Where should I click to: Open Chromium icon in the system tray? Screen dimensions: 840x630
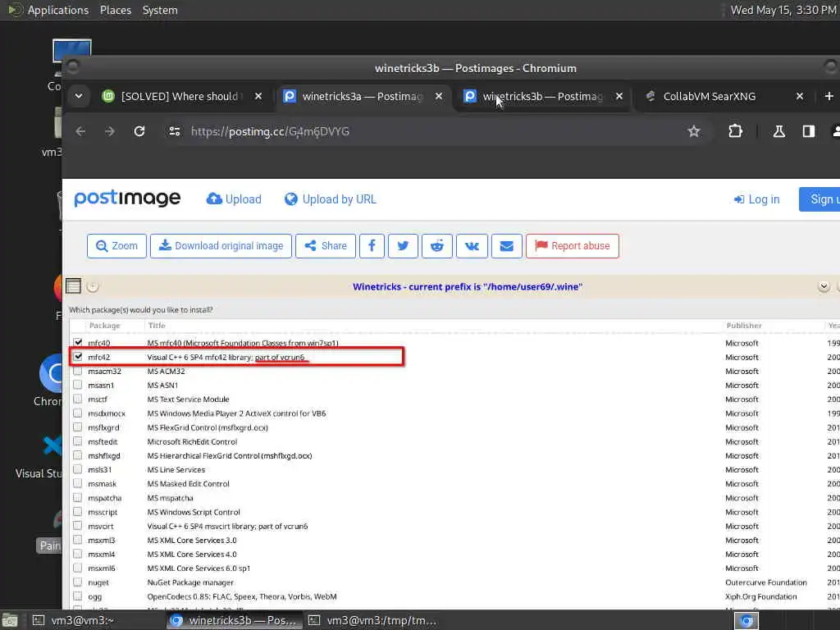(x=746, y=621)
